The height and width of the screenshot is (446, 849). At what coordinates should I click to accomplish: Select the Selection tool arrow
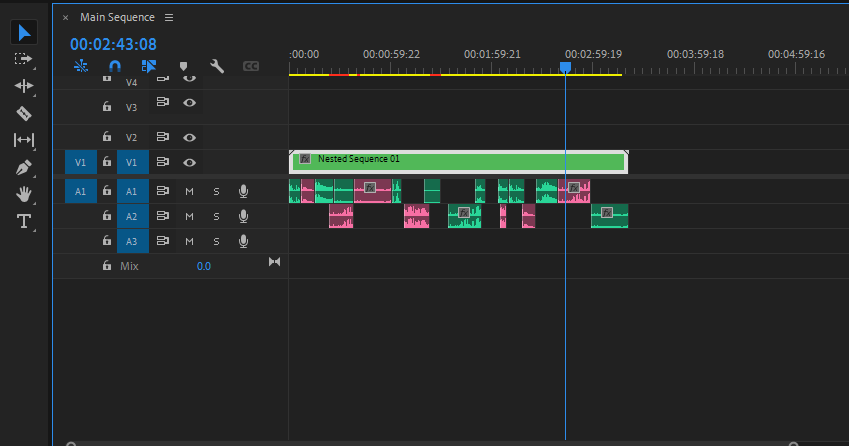[24, 32]
